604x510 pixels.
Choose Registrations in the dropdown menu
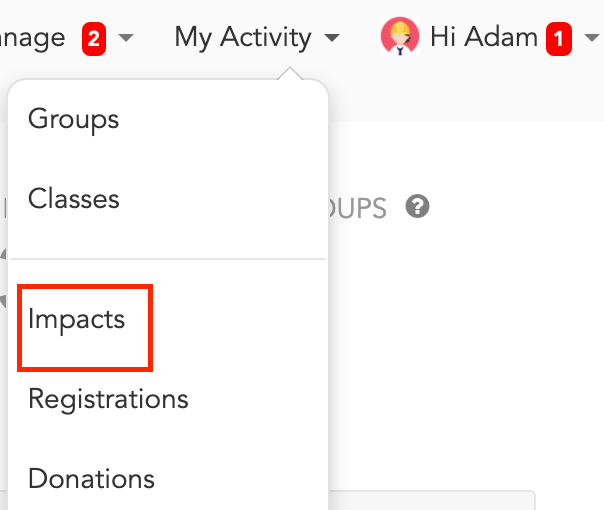pyautogui.click(x=108, y=399)
